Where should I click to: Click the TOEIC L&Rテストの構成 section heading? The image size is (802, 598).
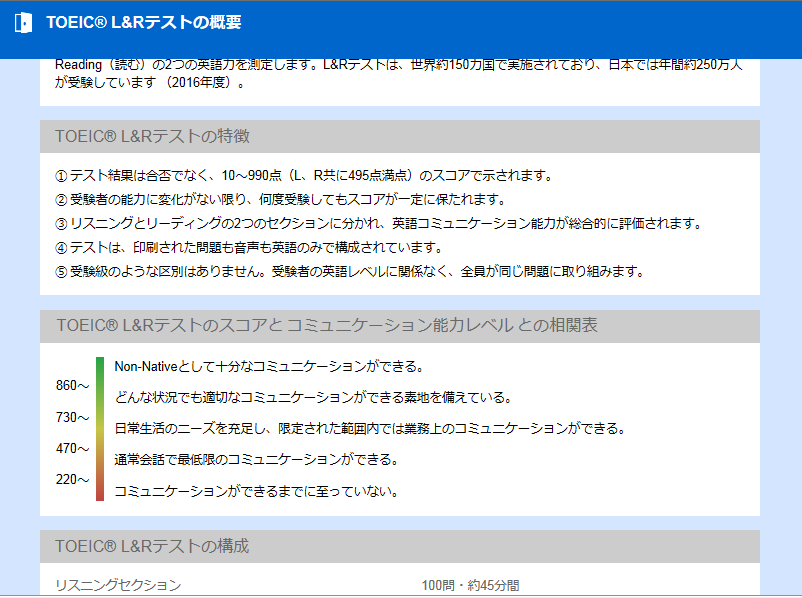[153, 546]
